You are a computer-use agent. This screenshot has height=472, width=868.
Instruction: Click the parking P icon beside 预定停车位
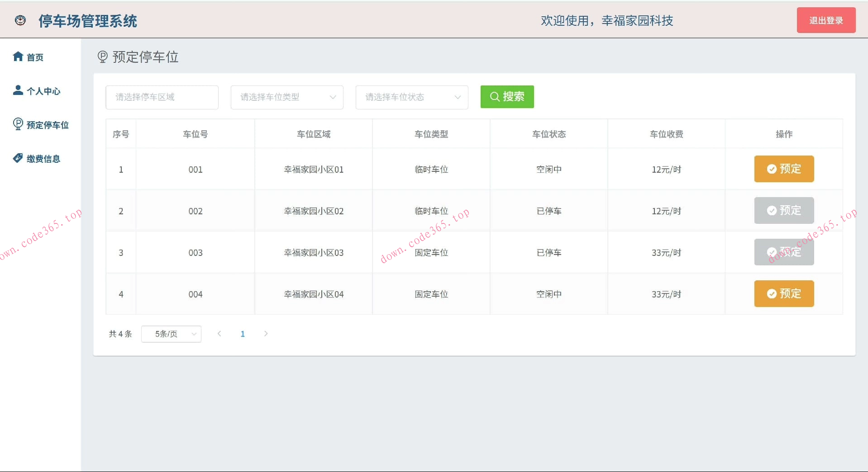tap(18, 124)
